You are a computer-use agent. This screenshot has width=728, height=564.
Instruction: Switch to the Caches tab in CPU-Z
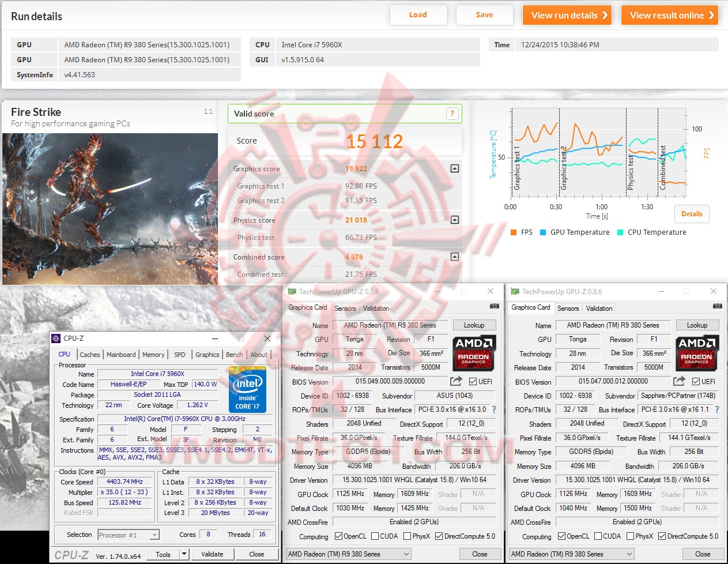click(90, 355)
